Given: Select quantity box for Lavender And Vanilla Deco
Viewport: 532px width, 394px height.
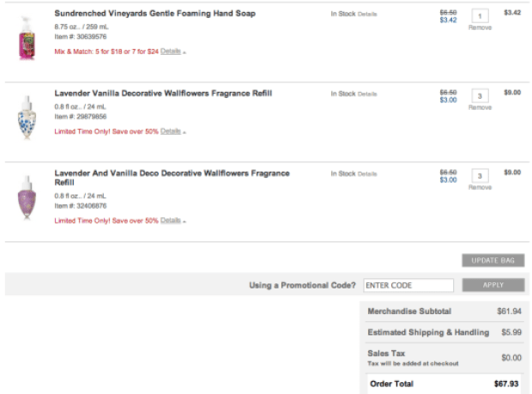Looking at the screenshot, I should [x=481, y=176].
